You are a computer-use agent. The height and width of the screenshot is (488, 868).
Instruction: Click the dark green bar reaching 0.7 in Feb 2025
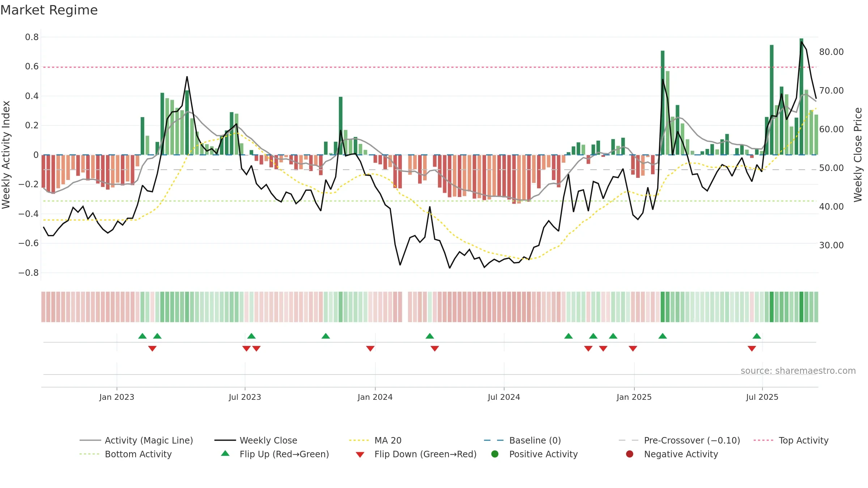(663, 103)
